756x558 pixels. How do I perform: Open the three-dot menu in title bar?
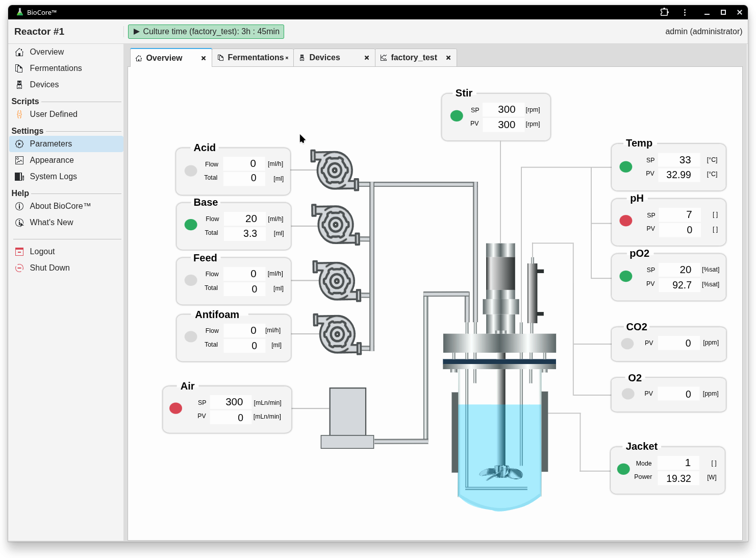pyautogui.click(x=685, y=12)
